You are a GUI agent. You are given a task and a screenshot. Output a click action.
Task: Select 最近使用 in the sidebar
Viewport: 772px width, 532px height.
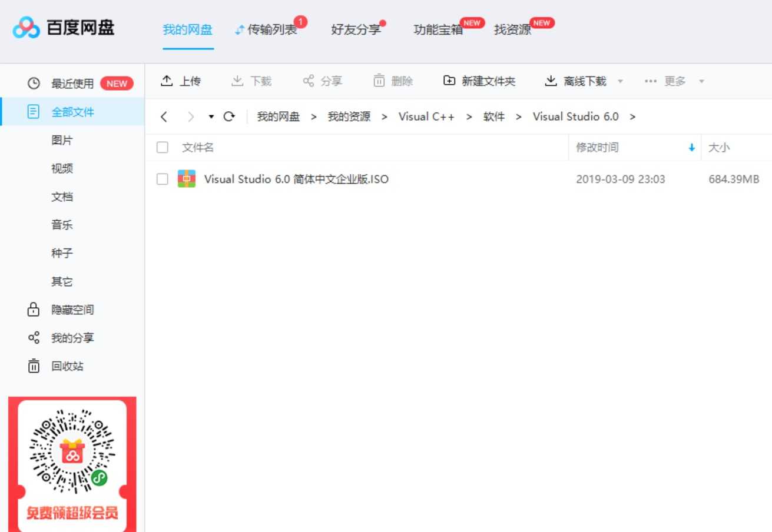pyautogui.click(x=72, y=84)
